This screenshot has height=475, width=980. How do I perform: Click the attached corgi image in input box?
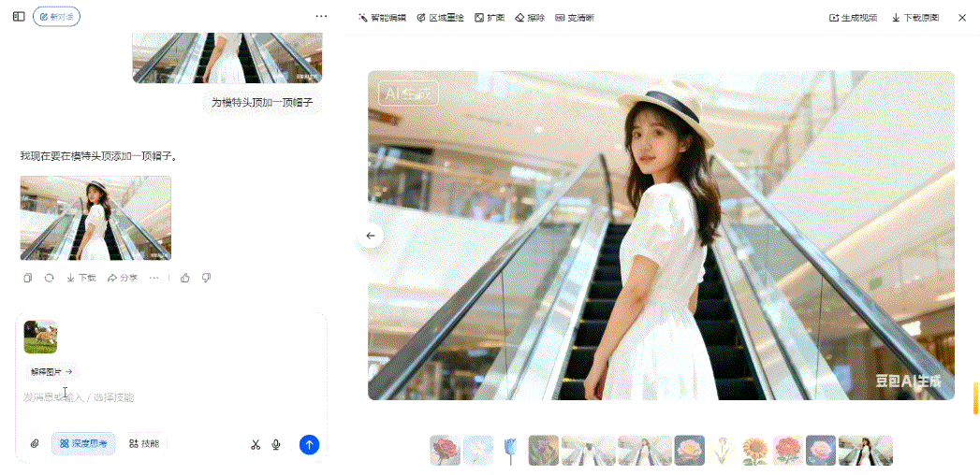click(40, 337)
